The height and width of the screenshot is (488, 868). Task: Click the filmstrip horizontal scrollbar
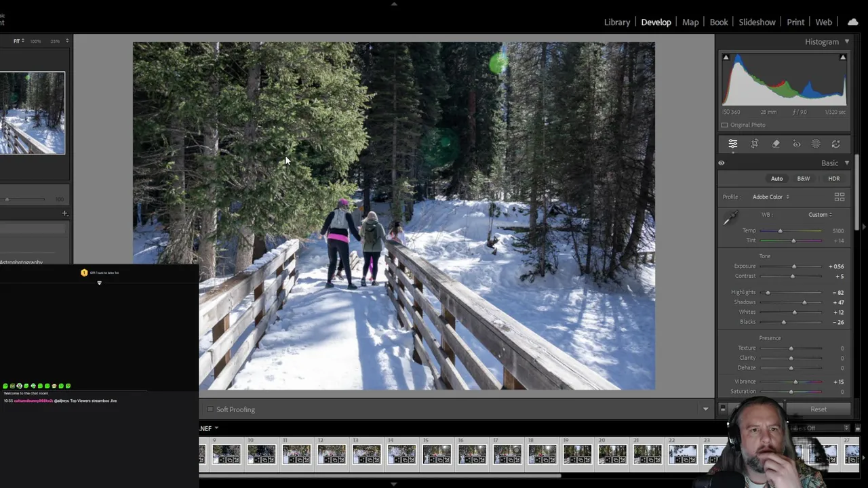[x=380, y=475]
